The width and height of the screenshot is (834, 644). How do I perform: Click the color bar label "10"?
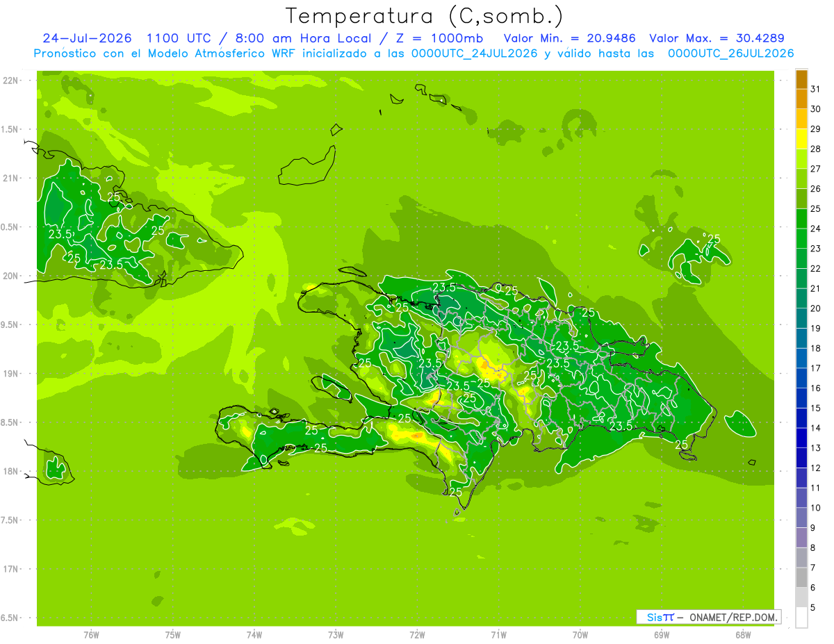[x=816, y=508]
